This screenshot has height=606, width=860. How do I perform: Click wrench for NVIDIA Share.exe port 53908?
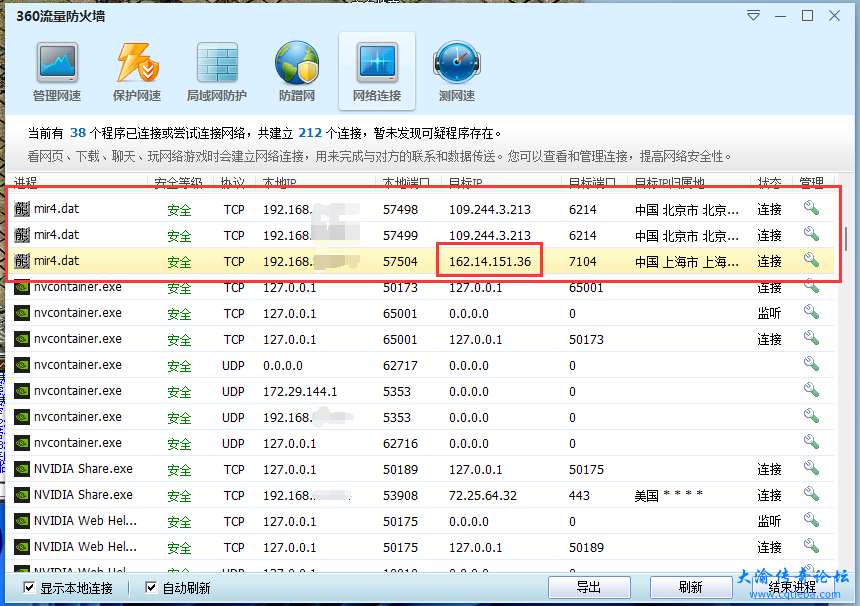point(811,494)
